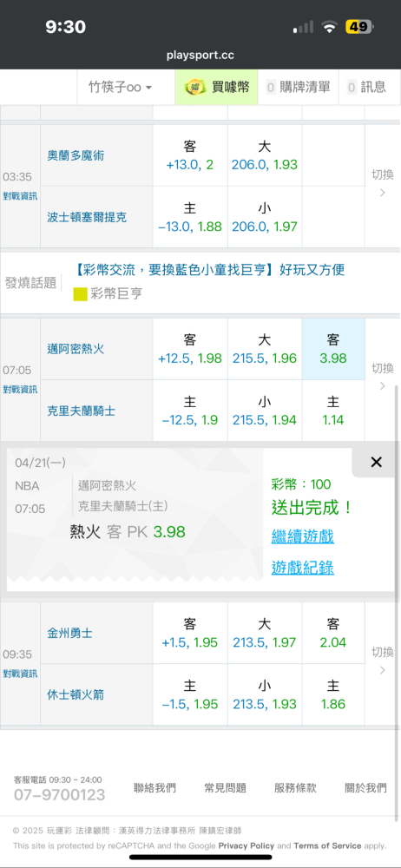
Task: Open the 邁阿密熱火 team link
Action: coord(76,349)
